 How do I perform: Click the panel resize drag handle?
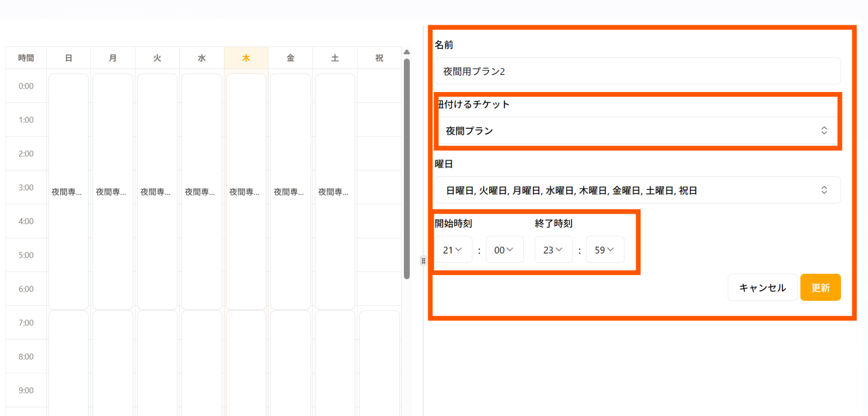point(423,261)
